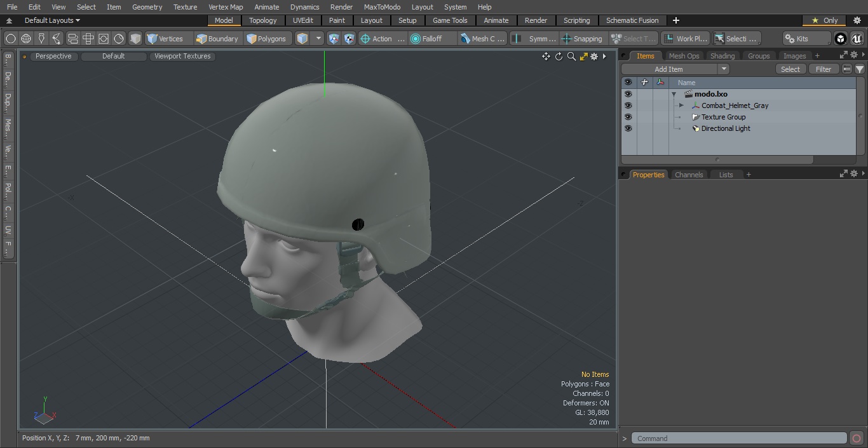Click the blue cube items mode icon
The width and height of the screenshot is (868, 448).
point(302,39)
